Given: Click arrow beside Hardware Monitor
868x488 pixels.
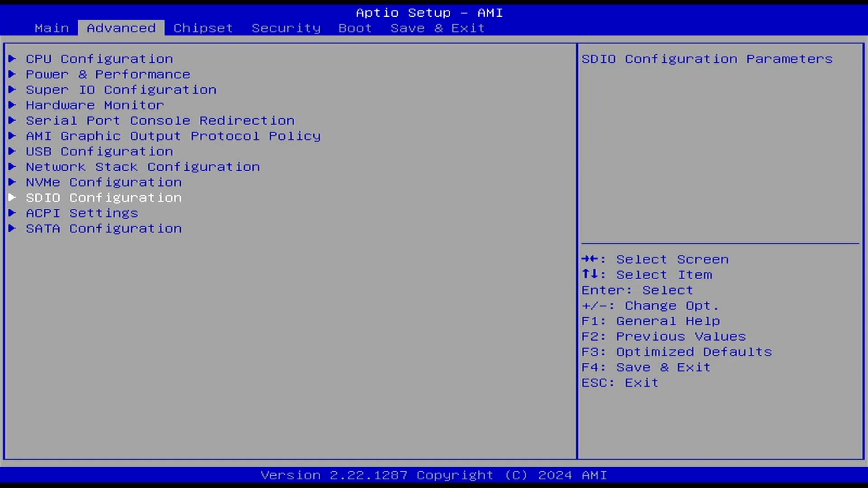Looking at the screenshot, I should [x=12, y=104].
